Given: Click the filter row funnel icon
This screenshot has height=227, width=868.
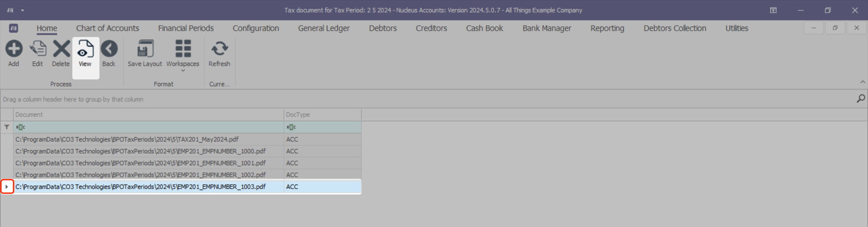Looking at the screenshot, I should pos(7,127).
